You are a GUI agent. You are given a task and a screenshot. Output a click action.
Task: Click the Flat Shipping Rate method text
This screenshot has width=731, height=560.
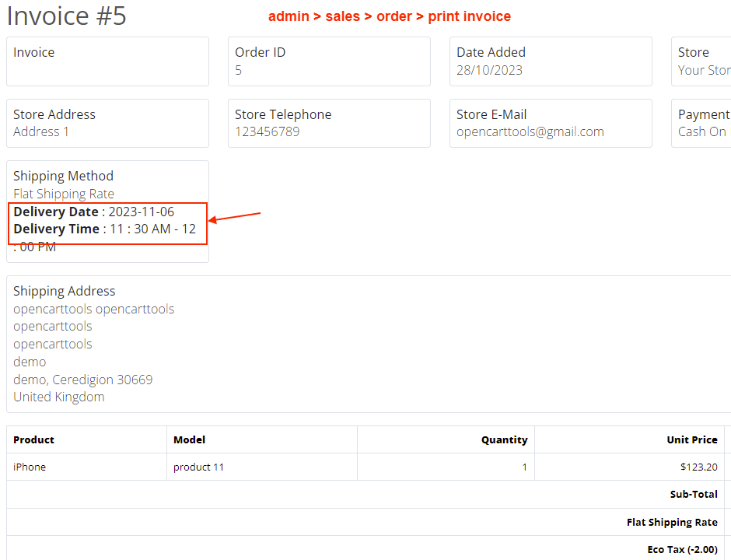point(64,194)
